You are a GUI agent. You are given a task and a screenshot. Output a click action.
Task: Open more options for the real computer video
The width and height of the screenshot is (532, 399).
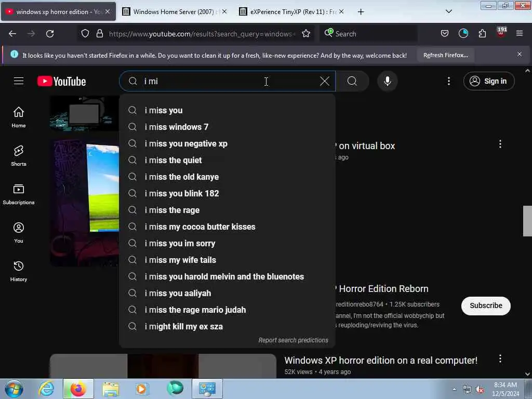500,358
